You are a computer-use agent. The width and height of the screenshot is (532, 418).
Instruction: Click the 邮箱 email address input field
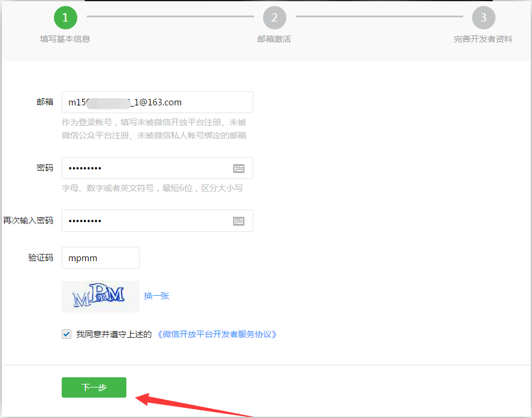pos(157,102)
